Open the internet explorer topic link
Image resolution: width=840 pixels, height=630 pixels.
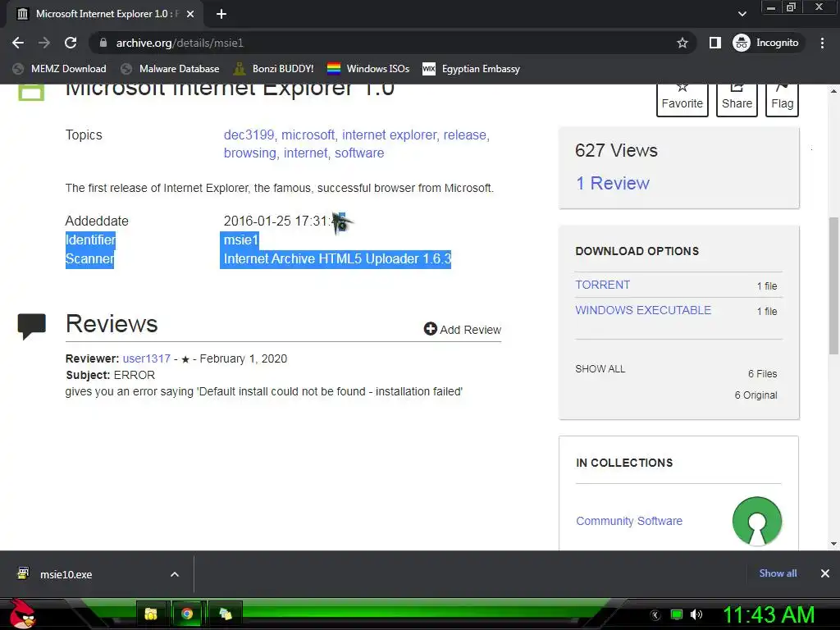coord(389,135)
